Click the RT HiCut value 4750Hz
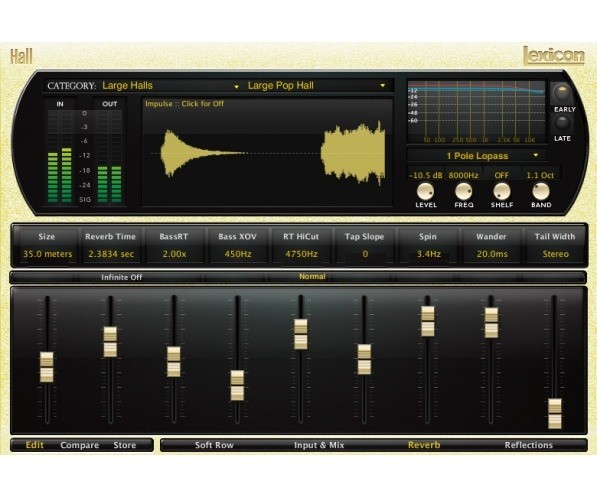The width and height of the screenshot is (597, 497). pos(301,254)
